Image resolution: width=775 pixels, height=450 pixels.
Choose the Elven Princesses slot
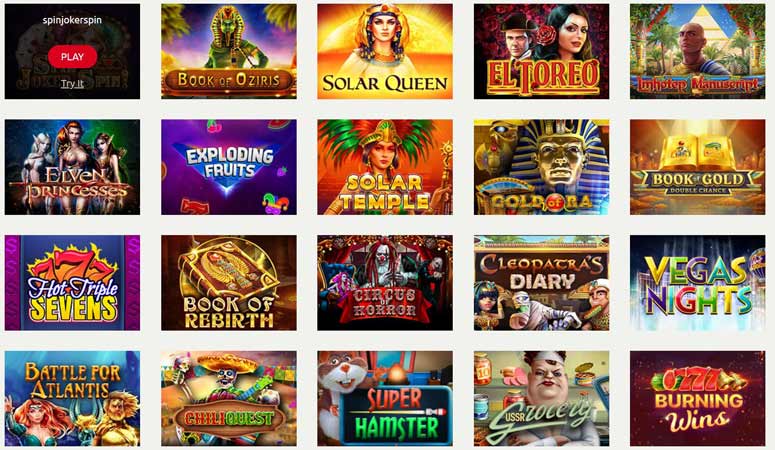point(72,167)
